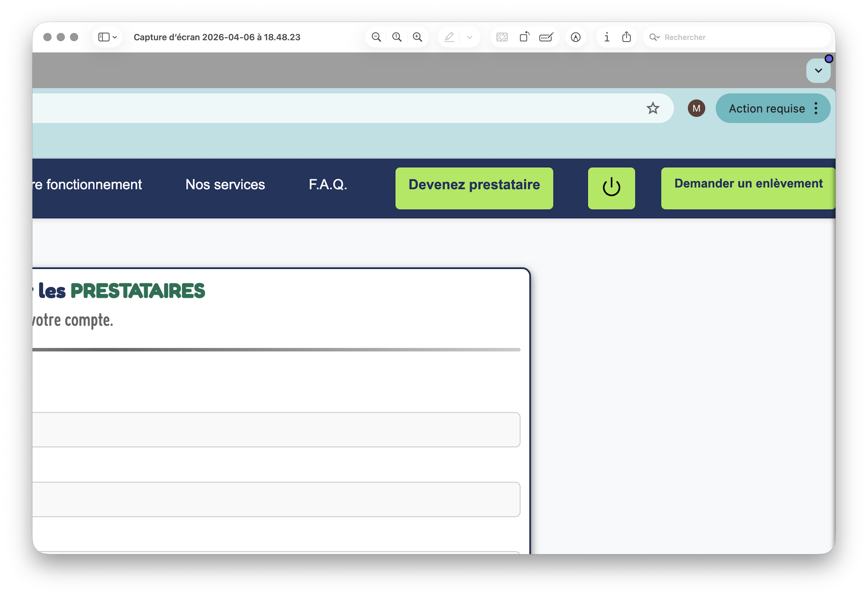Click the rotate image icon
868x597 pixels.
click(524, 37)
